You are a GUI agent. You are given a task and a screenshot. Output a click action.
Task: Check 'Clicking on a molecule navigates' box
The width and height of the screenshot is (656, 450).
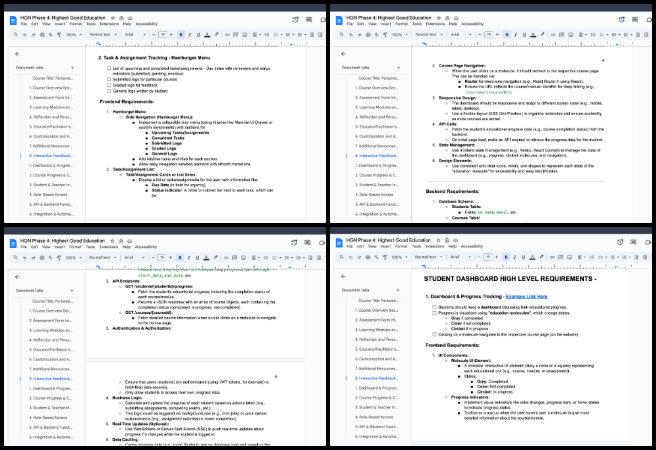(434, 335)
